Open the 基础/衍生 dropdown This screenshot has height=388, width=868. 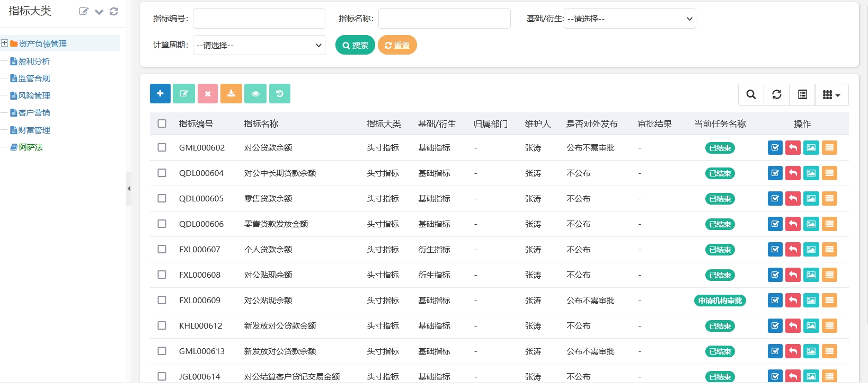coord(630,19)
